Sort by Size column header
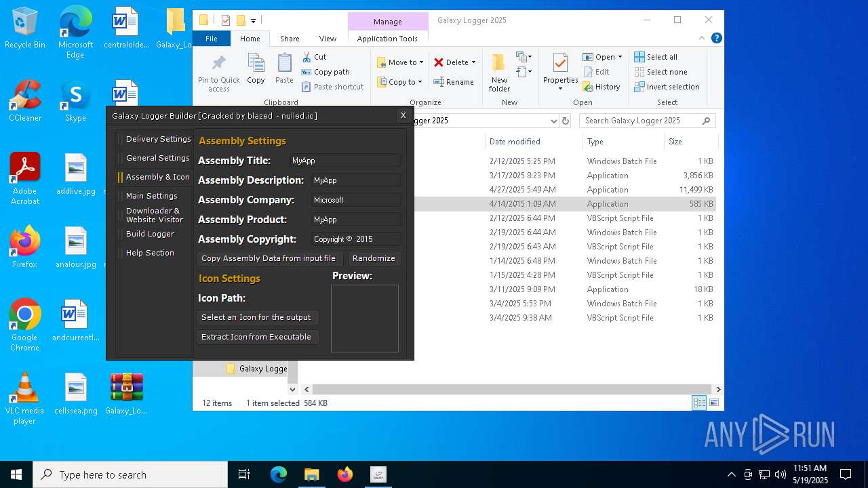 (x=690, y=142)
